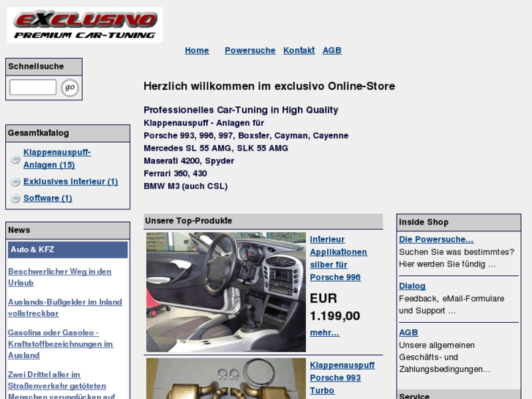Image resolution: width=532 pixels, height=399 pixels.
Task: Open 'Klappenauspuff Porsche 993 Turbo' product link
Action: 342,378
